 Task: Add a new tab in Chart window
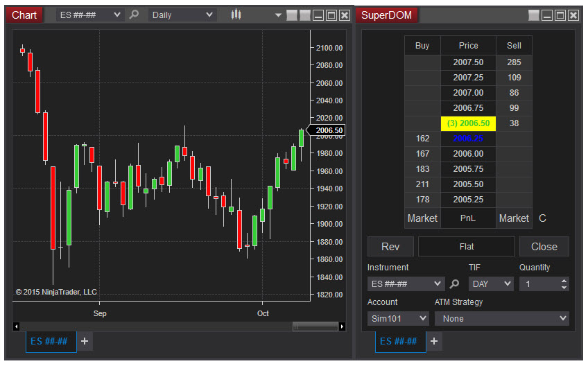point(85,341)
